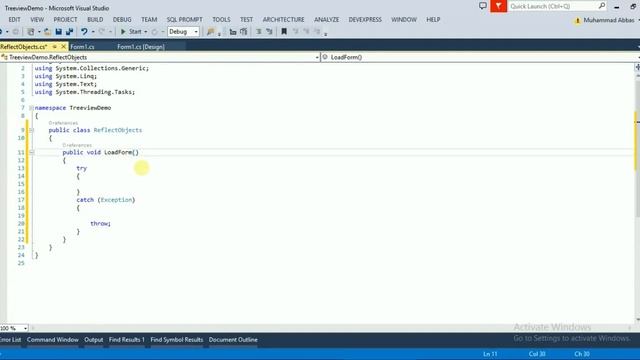Switch to the Form1.cs [Design] tab
The image size is (640, 360).
coord(141,47)
